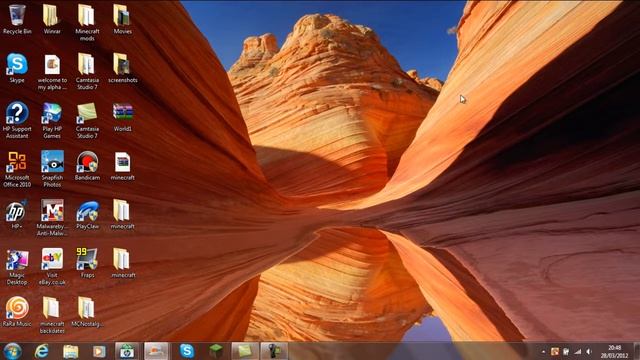Viewport: 640px width, 360px height.
Task: Open the Camtasia Studio 7 folder icon
Action: [x=87, y=71]
